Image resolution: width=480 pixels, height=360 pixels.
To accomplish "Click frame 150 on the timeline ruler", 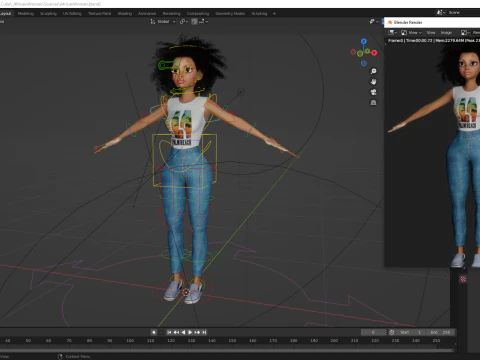I will 232,341.
